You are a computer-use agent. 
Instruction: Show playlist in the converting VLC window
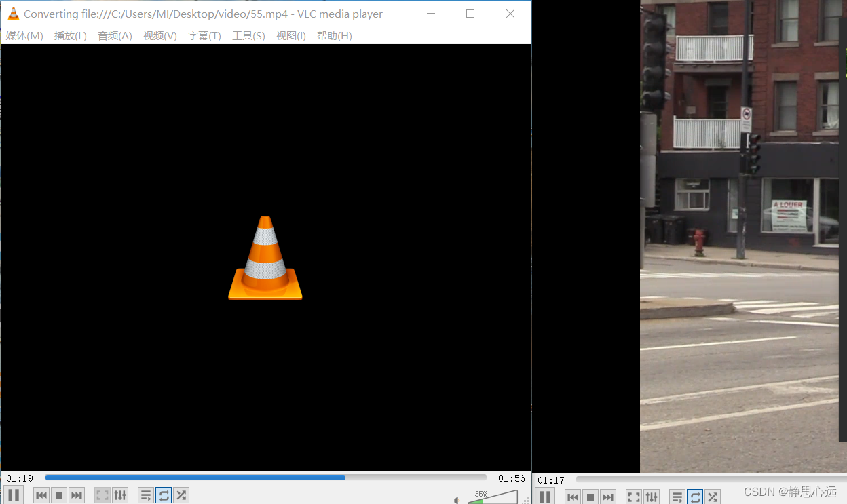pyautogui.click(x=146, y=495)
